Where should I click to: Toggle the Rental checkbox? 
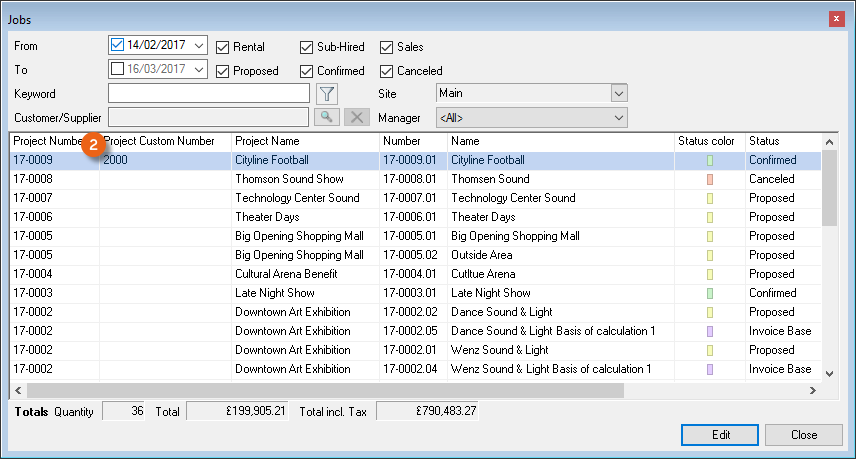(x=223, y=47)
